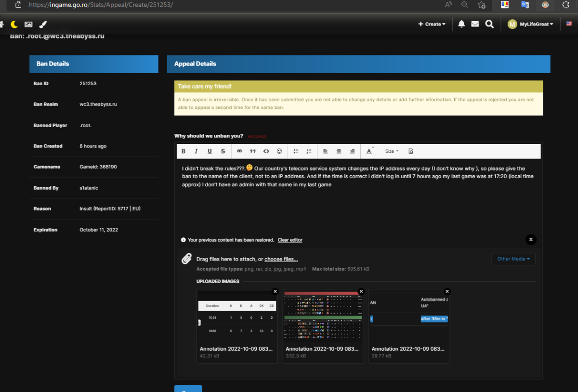The width and height of the screenshot is (578, 392).
Task: Click the 'choose files...' link
Action: click(281, 260)
